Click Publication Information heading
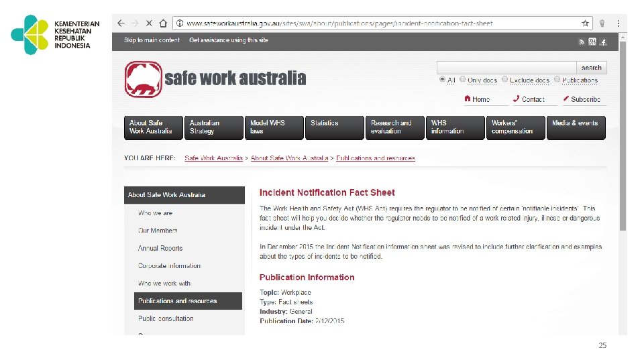The width and height of the screenshot is (644, 362). [307, 278]
